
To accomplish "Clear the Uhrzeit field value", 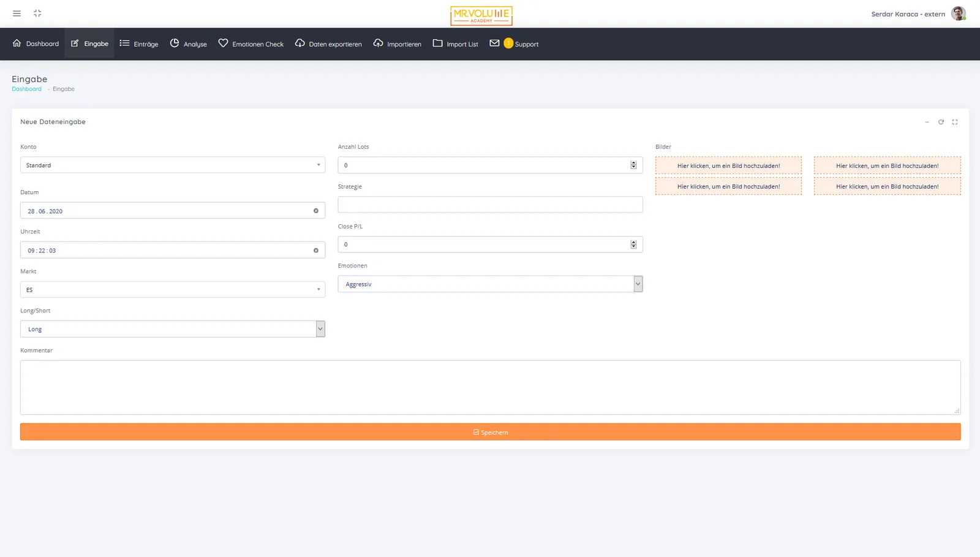I will point(316,250).
